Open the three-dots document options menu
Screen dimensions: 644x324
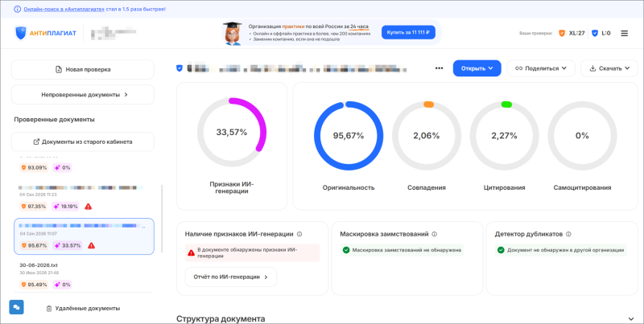point(439,68)
